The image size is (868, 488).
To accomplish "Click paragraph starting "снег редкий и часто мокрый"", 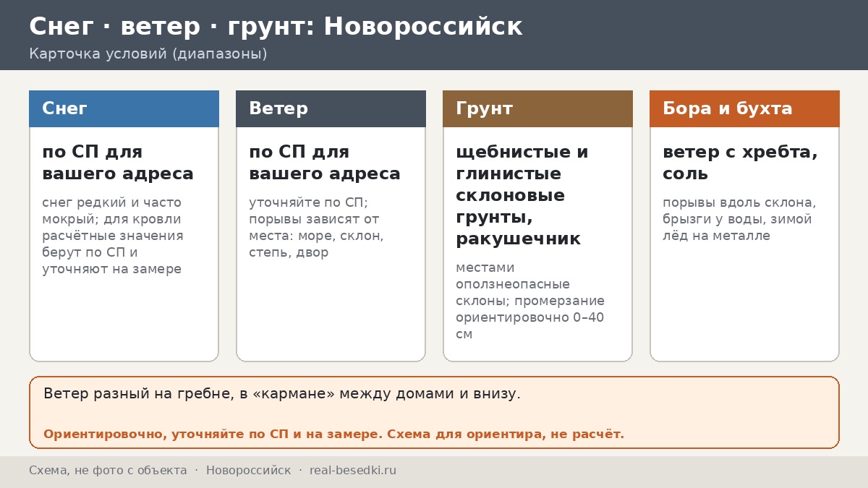I will [x=113, y=236].
